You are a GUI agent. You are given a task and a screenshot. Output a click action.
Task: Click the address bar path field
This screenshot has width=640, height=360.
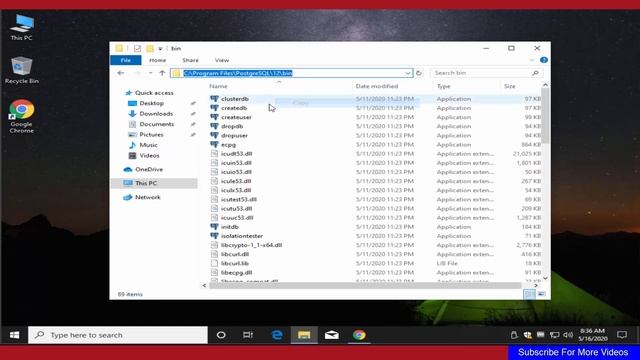tap(291, 73)
